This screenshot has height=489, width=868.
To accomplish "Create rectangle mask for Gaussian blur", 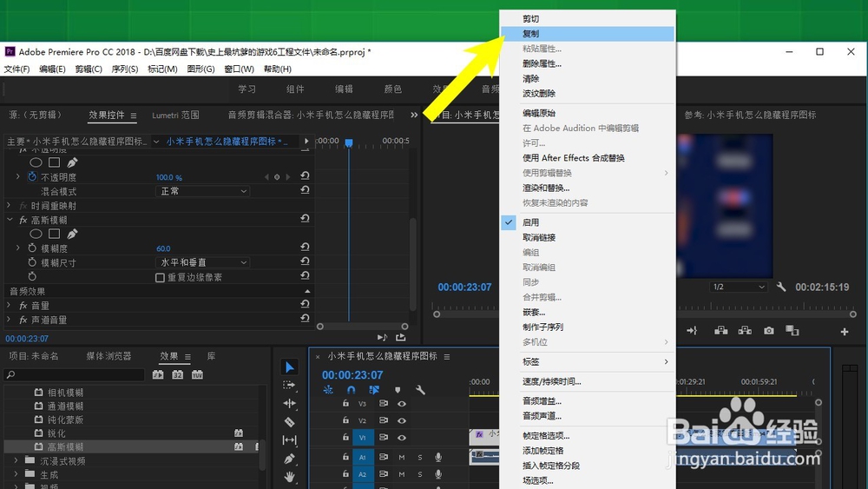I will click(54, 234).
